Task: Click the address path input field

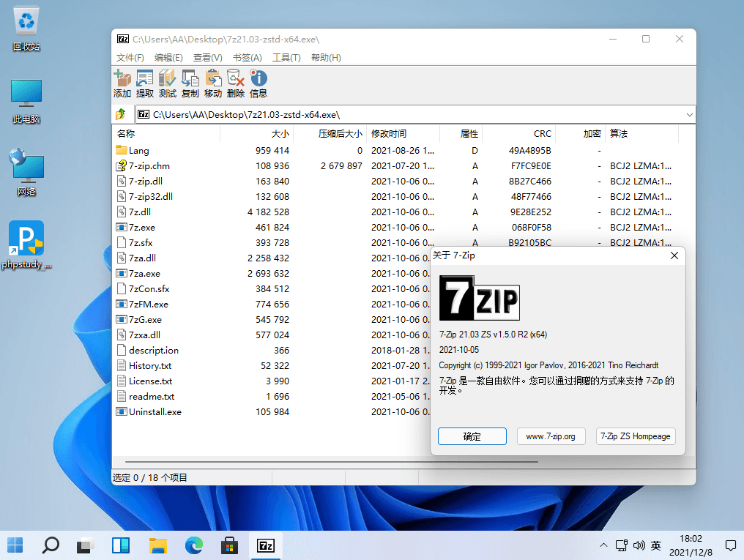Action: pos(410,115)
